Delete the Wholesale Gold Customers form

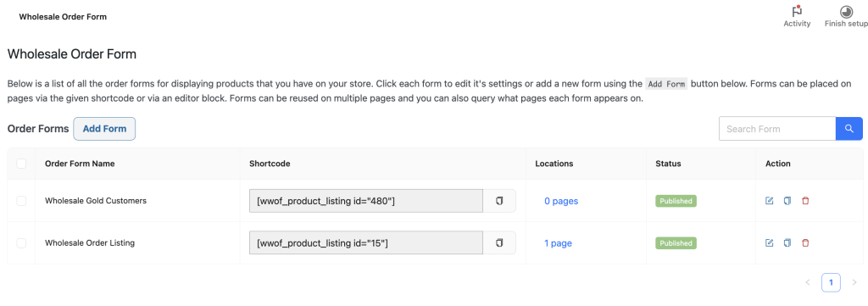pyautogui.click(x=805, y=201)
